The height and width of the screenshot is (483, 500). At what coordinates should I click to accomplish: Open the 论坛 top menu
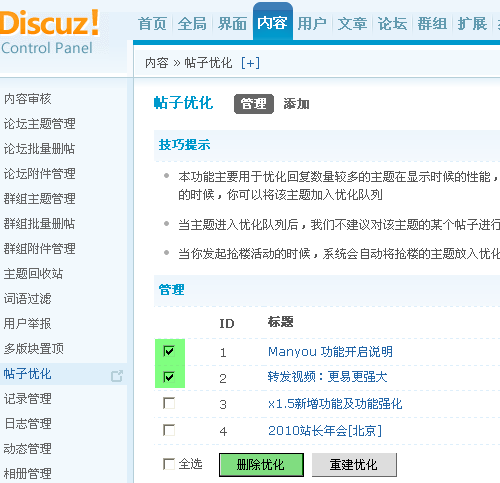point(392,24)
